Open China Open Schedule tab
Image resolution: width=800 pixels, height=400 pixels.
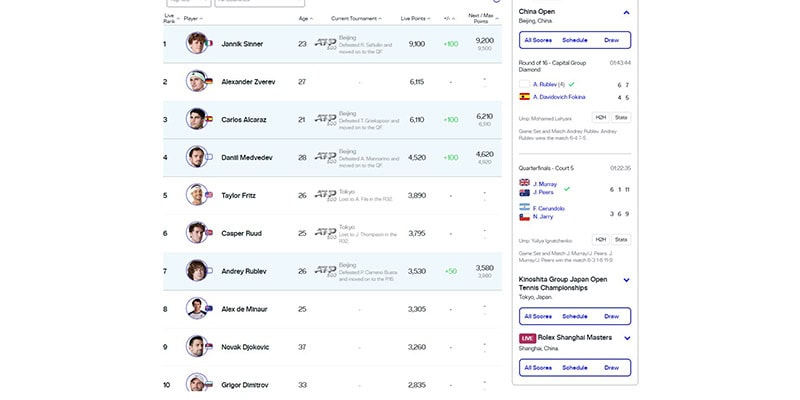click(x=575, y=40)
